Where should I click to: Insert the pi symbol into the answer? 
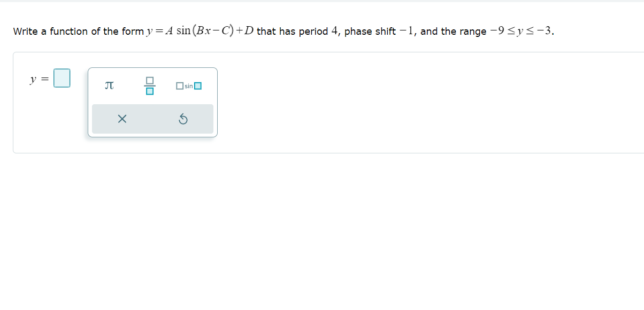[x=109, y=86]
